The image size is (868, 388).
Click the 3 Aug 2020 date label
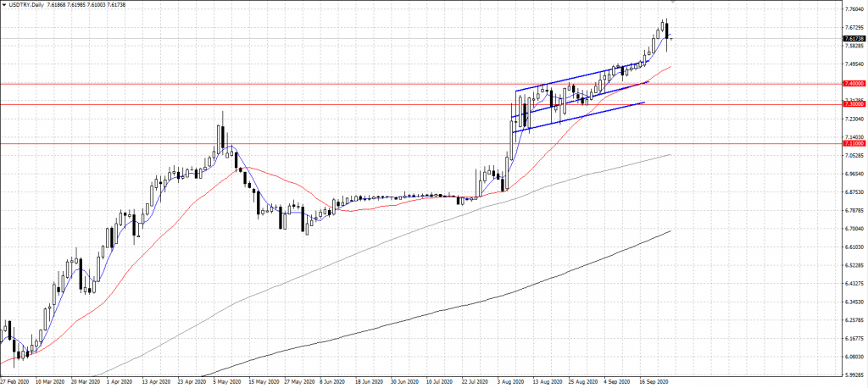(510, 382)
